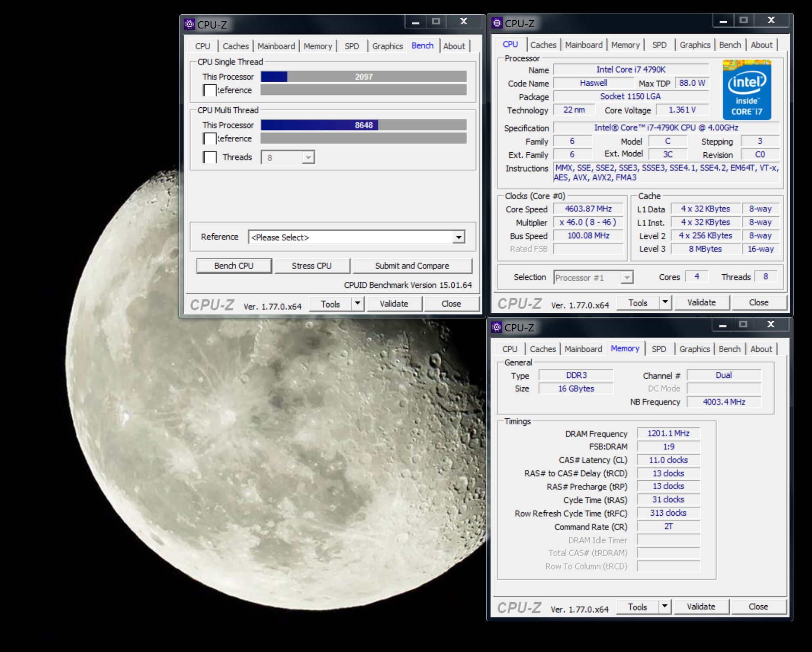Expand Tools arrow in Bench window
Image resolution: width=812 pixels, height=652 pixels.
point(357,304)
